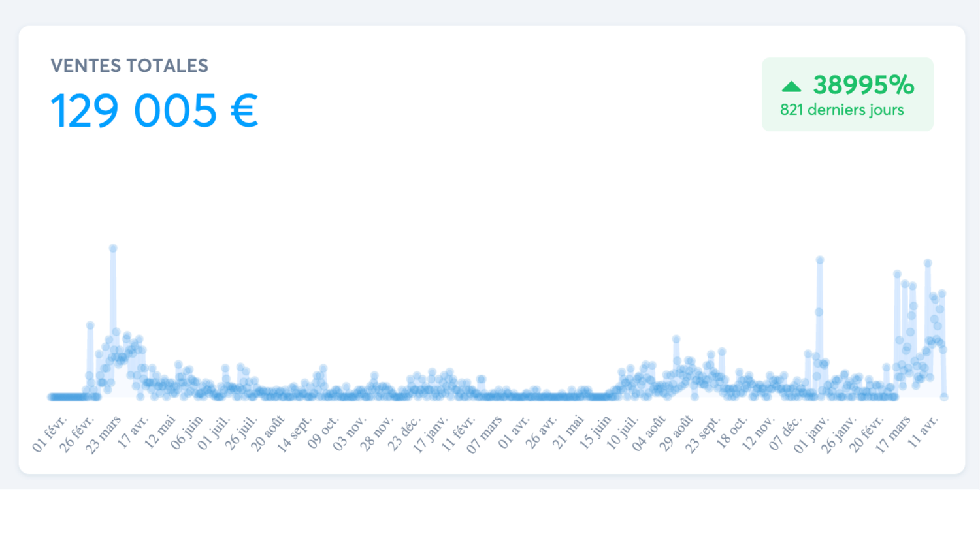Click the "Ventes totales" heading
This screenshot has width=980, height=551.
coord(129,65)
